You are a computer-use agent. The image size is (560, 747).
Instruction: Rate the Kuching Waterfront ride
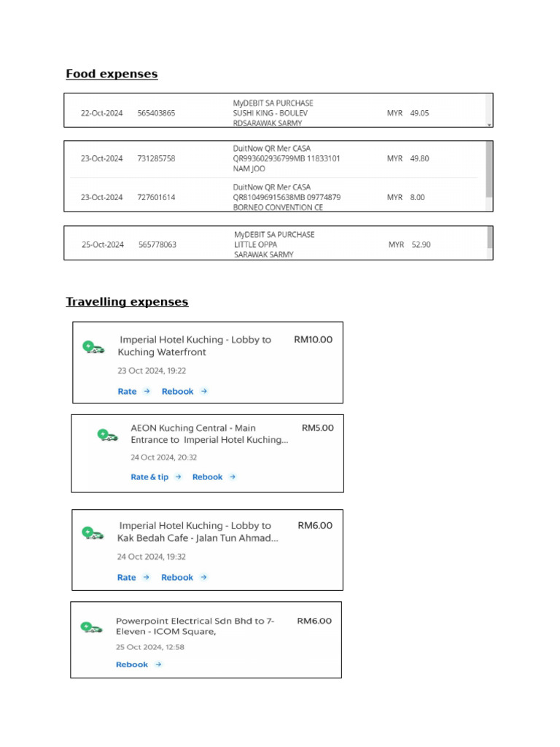click(127, 391)
